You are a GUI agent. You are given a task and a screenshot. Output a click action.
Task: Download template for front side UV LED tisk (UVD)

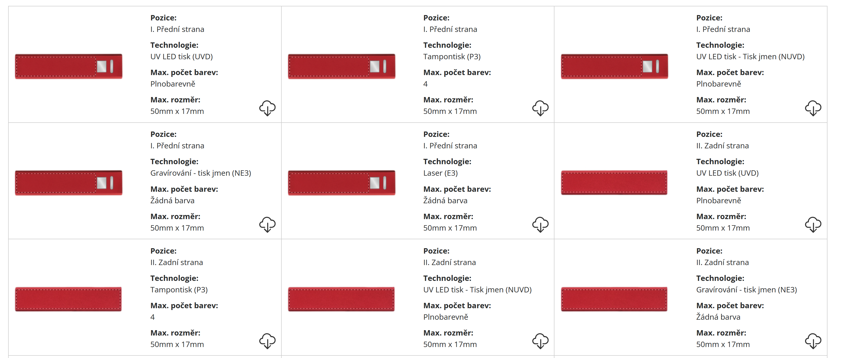point(267,108)
